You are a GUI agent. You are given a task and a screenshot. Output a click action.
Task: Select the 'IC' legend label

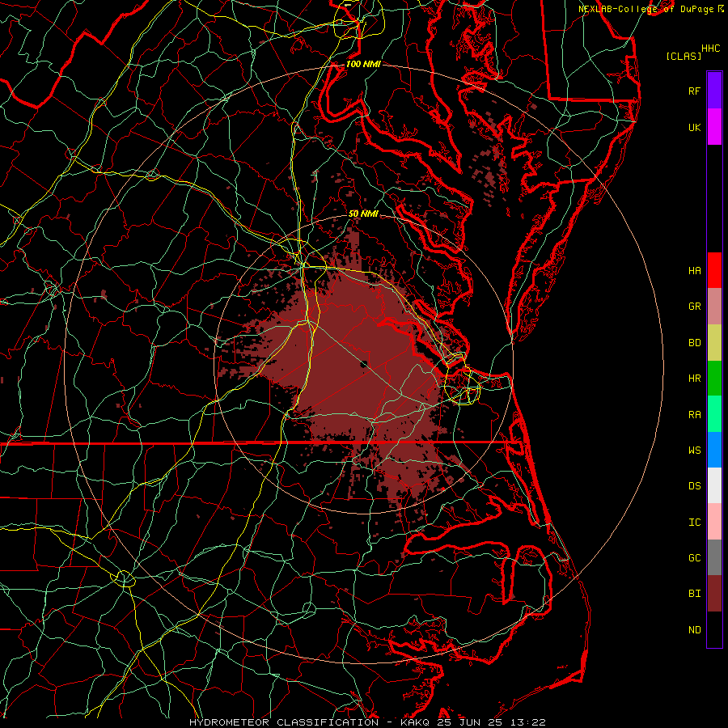click(694, 522)
